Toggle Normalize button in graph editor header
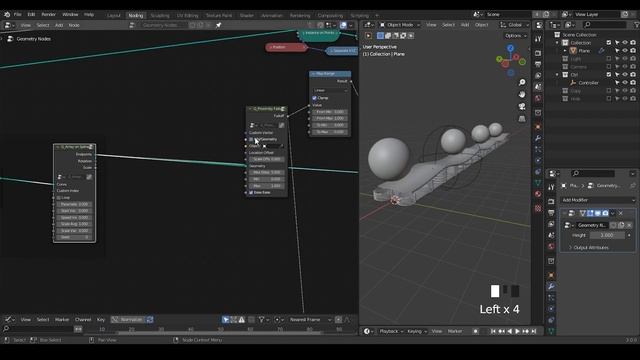640x360 pixels. pos(128,320)
